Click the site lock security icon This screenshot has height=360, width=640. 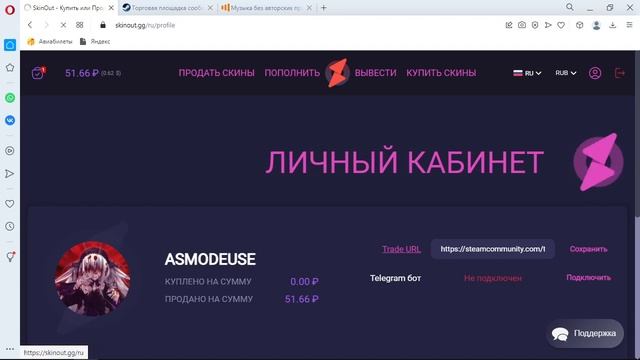[103, 25]
